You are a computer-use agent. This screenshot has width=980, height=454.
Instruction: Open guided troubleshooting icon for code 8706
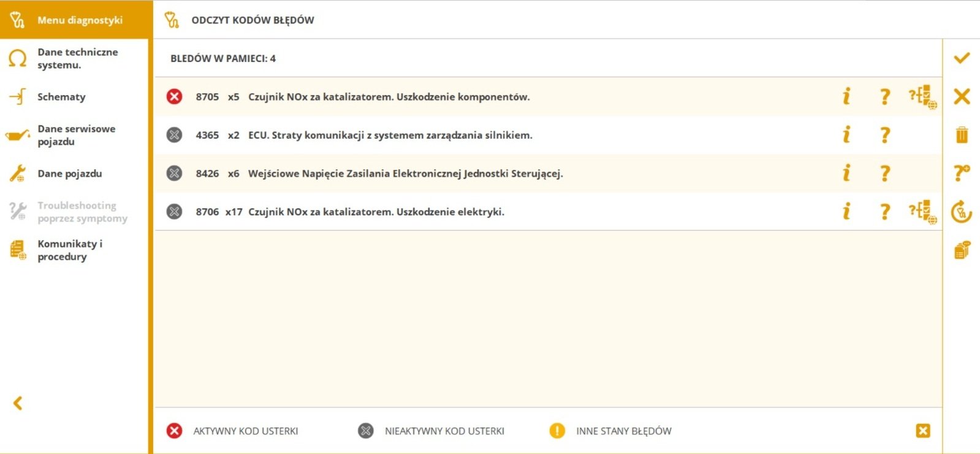(x=922, y=212)
